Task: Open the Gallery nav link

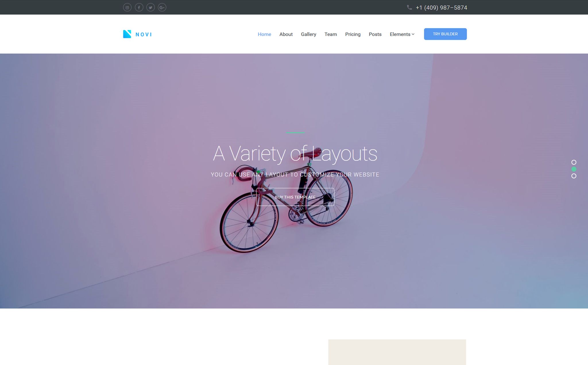Action: [309, 34]
